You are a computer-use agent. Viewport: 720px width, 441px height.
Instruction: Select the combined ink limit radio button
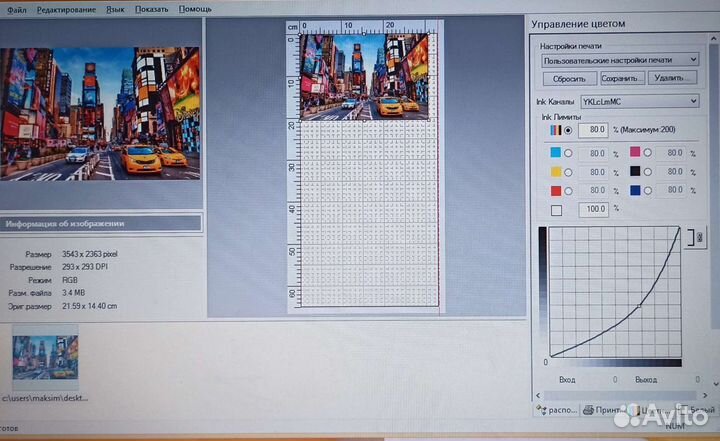pyautogui.click(x=569, y=130)
